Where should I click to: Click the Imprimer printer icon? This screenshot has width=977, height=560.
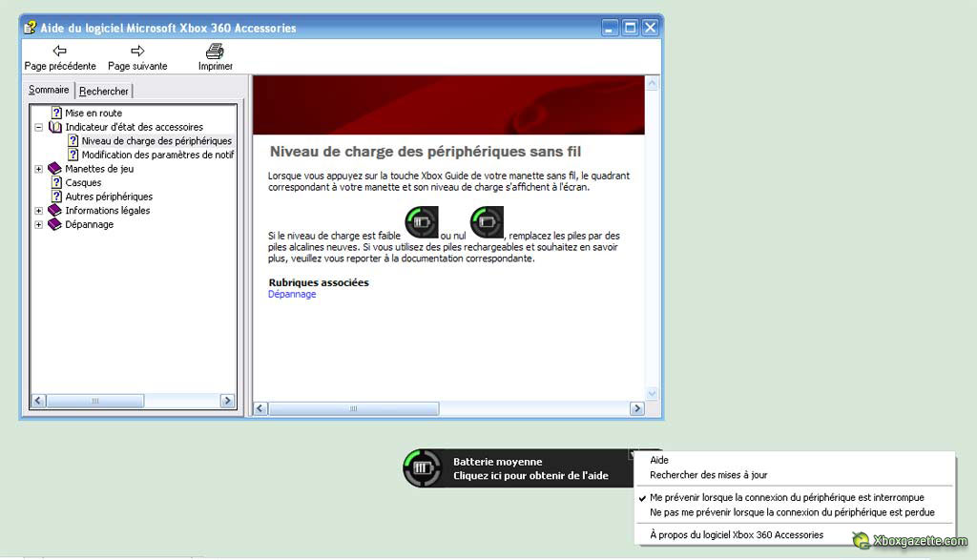tap(215, 51)
